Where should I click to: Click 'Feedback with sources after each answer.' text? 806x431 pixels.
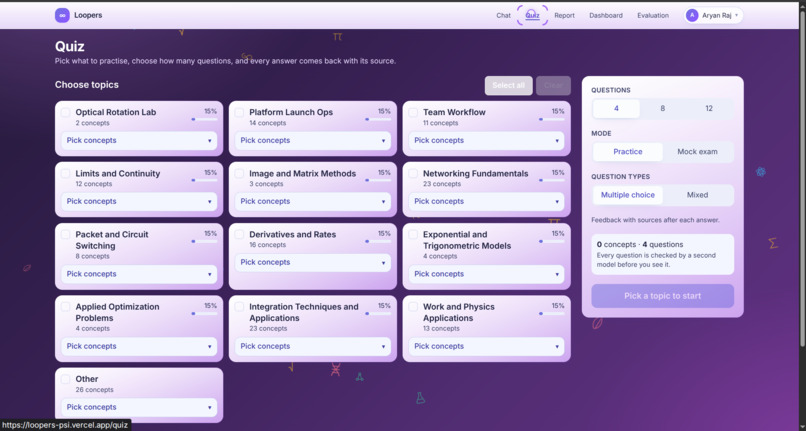point(655,220)
